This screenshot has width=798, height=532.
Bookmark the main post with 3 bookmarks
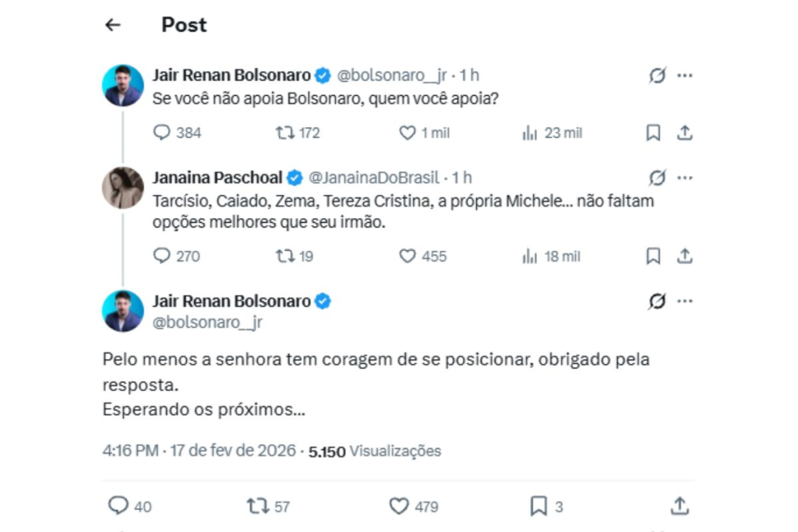(x=538, y=507)
